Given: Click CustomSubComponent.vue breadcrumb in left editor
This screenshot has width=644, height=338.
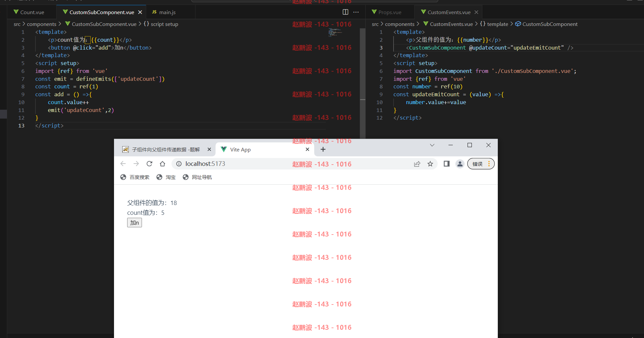Looking at the screenshot, I should click(101, 24).
